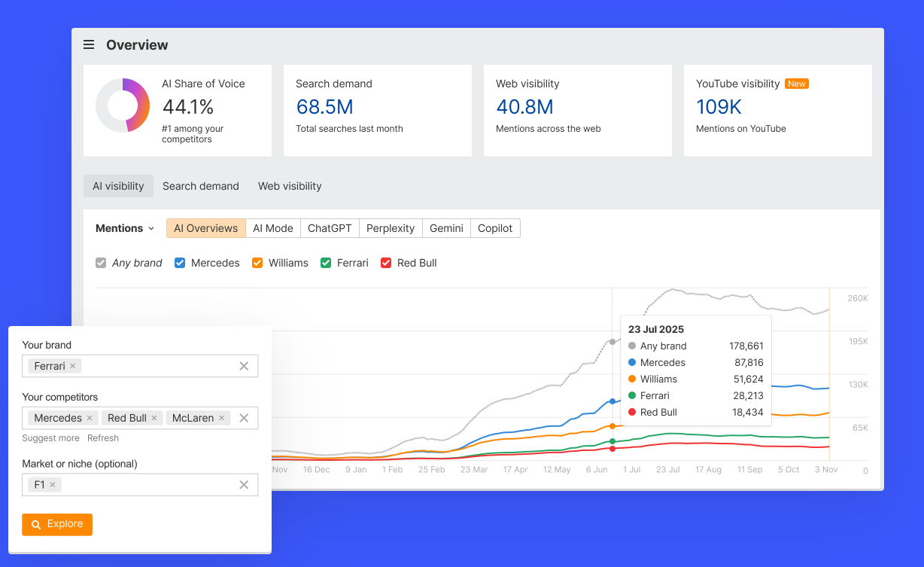The height and width of the screenshot is (567, 924).
Task: Open the Gemini tab
Action: (x=445, y=228)
